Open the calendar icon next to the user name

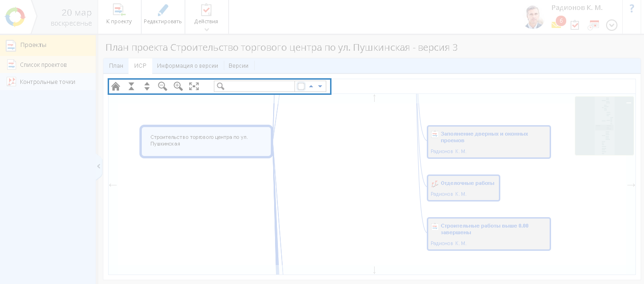593,25
